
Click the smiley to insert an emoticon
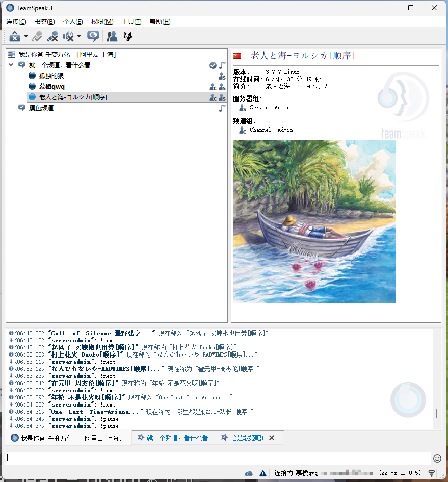click(x=437, y=459)
